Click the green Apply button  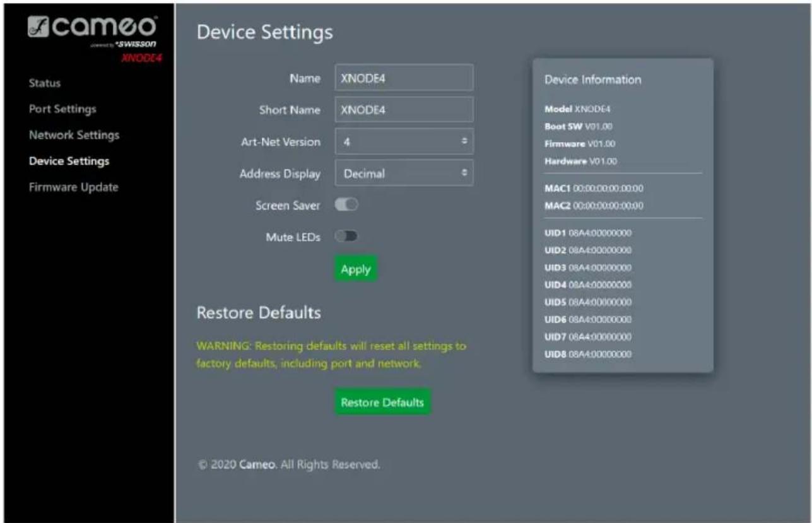(x=356, y=269)
